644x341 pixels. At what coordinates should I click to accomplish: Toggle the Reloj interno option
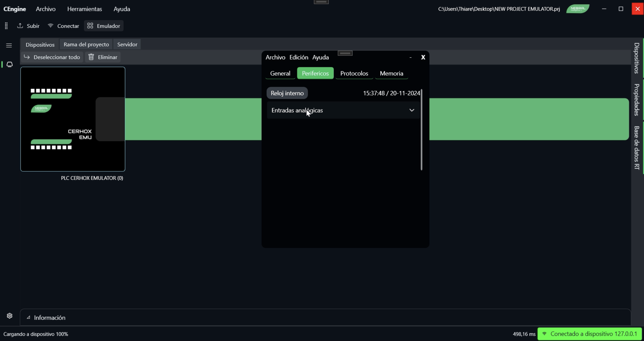coord(287,93)
